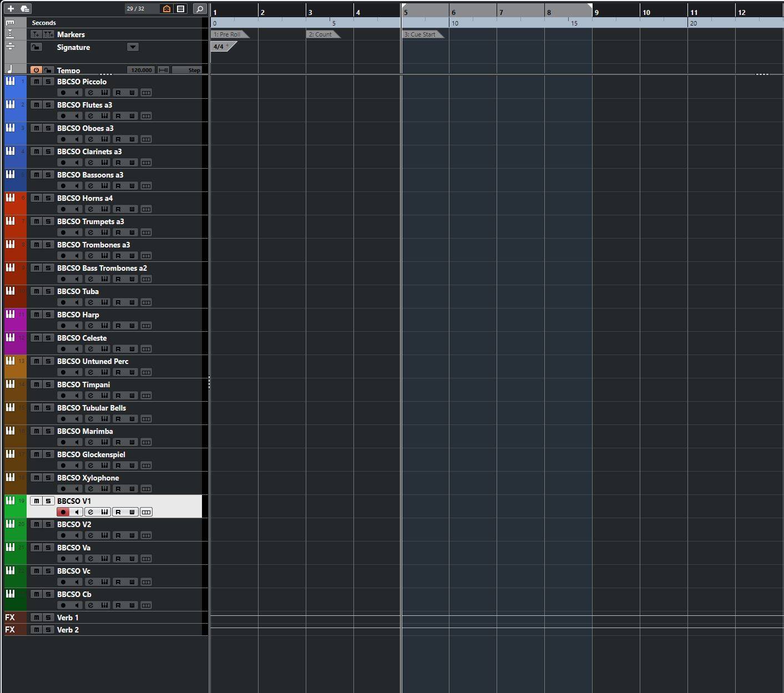Enable write automation on BBCSO Xylophone
Viewport: 784px width, 693px height.
132,489
